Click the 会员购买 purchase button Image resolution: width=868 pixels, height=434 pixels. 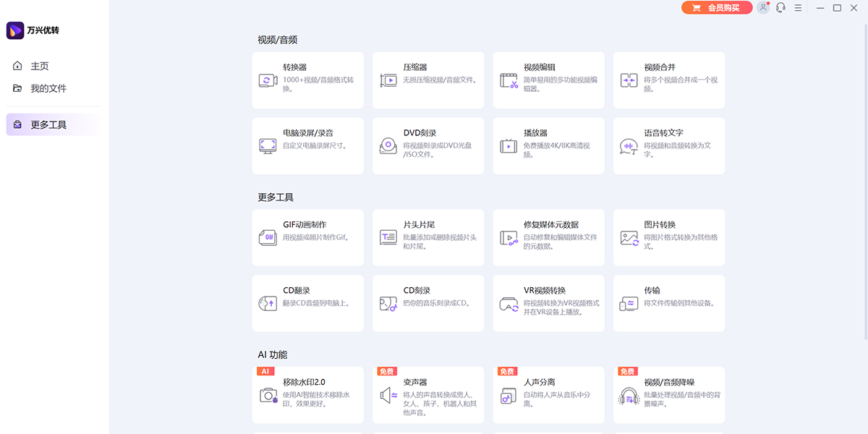coord(716,8)
